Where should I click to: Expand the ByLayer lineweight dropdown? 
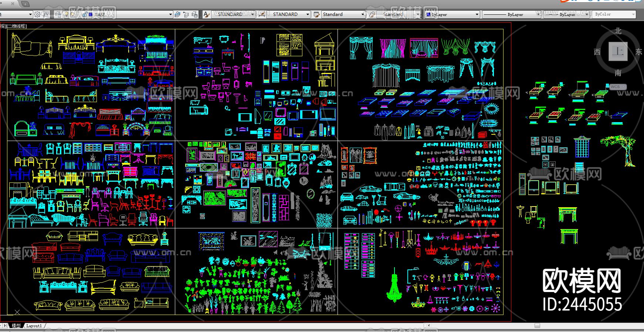pyautogui.click(x=587, y=14)
